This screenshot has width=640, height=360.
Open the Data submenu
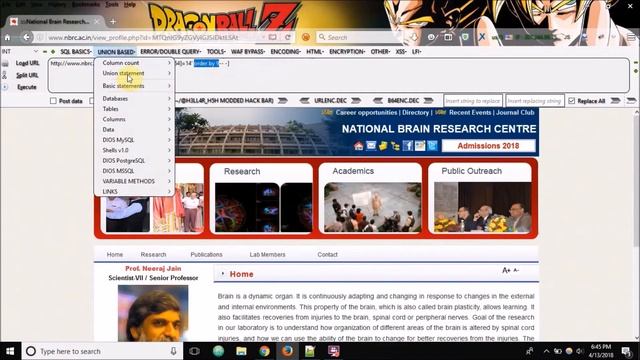point(135,129)
